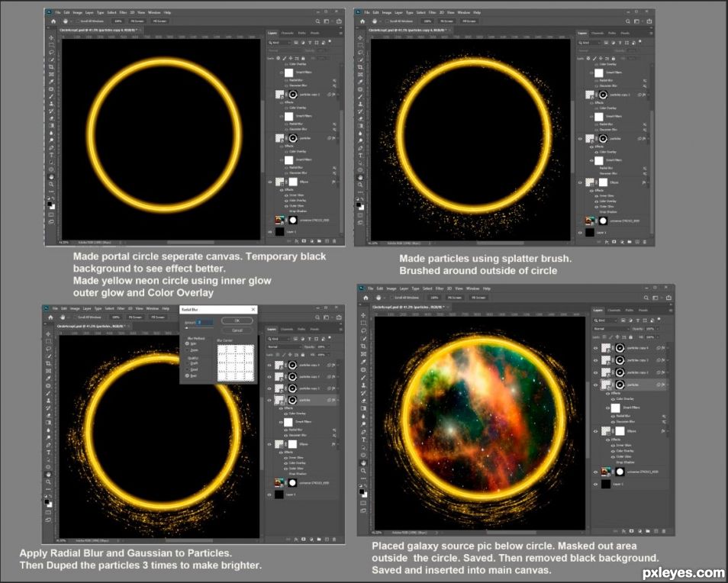Image resolution: width=728 pixels, height=583 pixels.
Task: Open the layers panel menu in galaxy window
Action: (x=671, y=310)
